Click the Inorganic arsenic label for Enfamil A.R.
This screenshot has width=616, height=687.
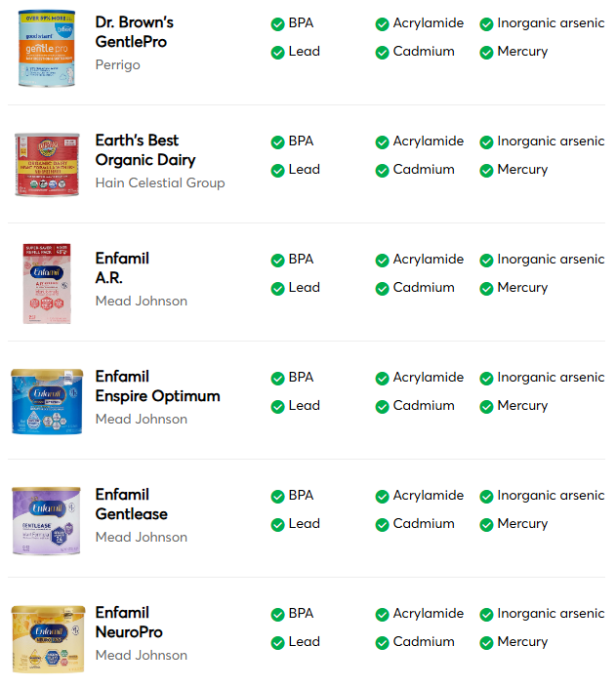click(x=551, y=260)
